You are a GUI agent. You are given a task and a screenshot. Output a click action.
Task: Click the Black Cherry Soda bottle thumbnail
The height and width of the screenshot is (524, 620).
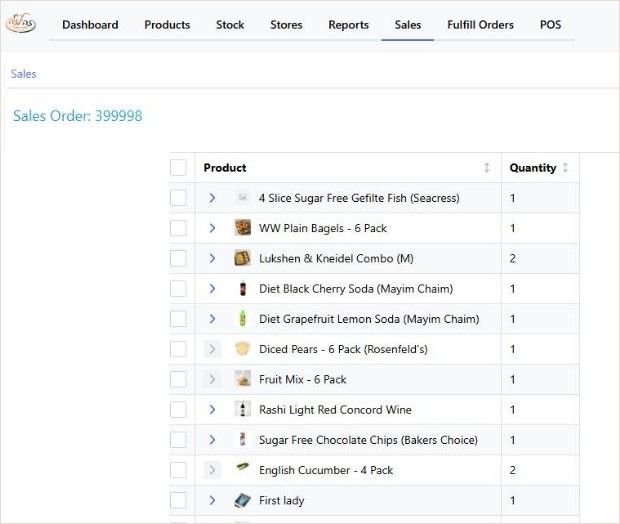pyautogui.click(x=243, y=288)
